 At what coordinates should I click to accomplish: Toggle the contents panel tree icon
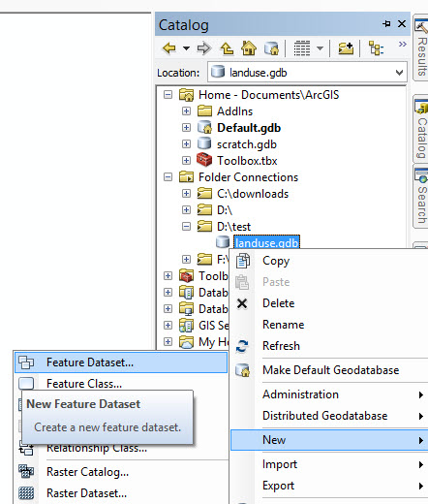pyautogui.click(x=376, y=48)
